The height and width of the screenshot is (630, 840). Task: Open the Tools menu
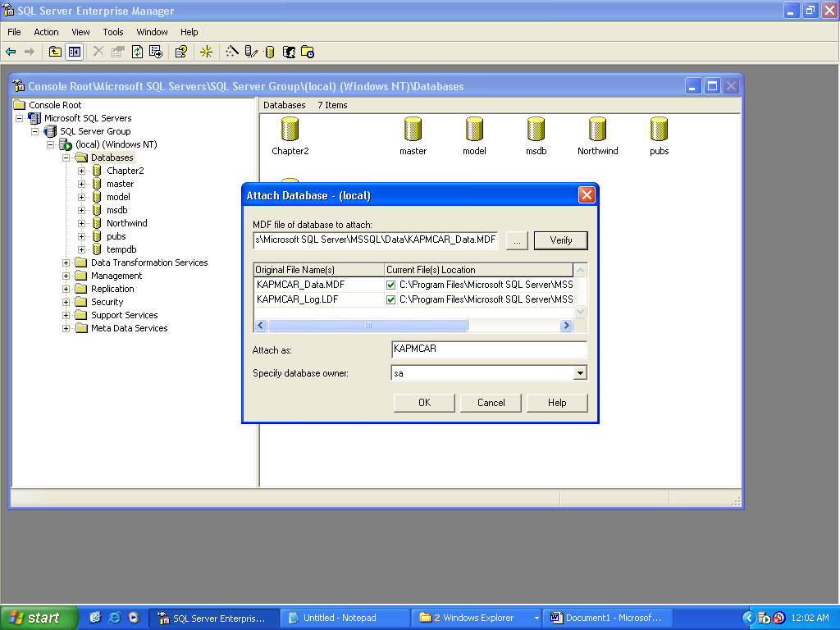tap(113, 32)
